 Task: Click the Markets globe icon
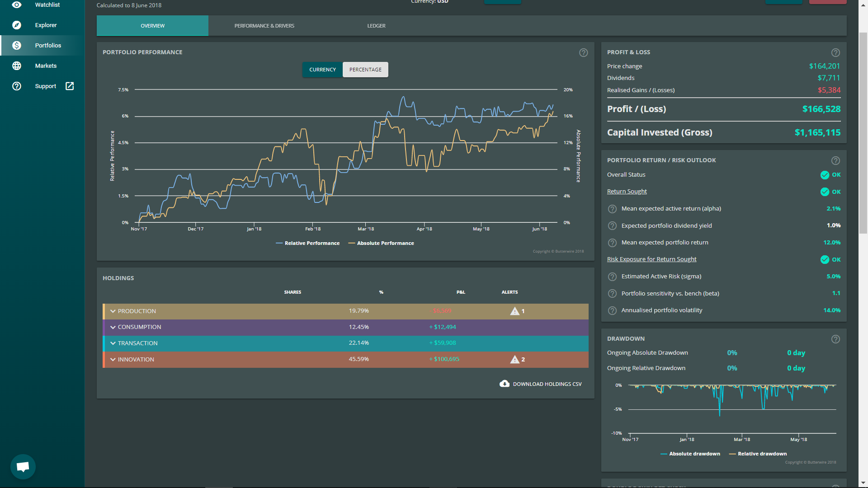(17, 66)
